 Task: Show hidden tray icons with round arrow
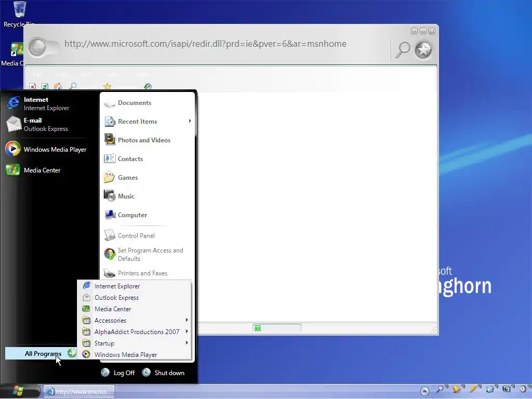424,391
